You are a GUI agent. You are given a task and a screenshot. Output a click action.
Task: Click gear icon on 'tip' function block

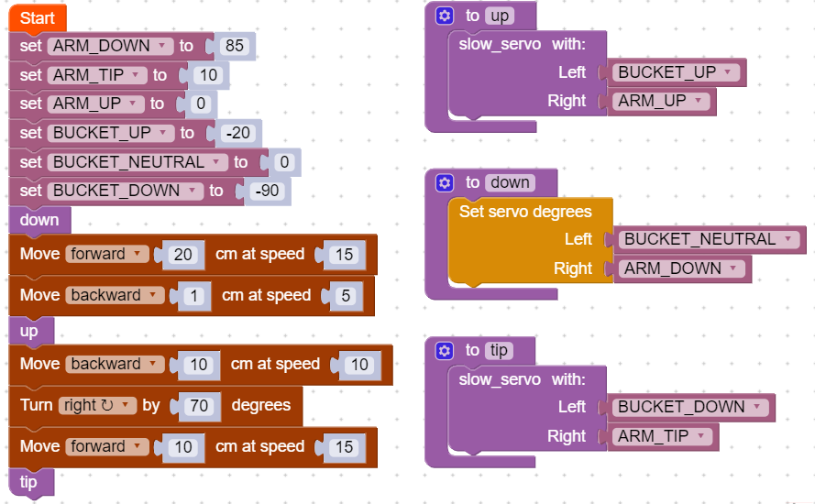(445, 350)
